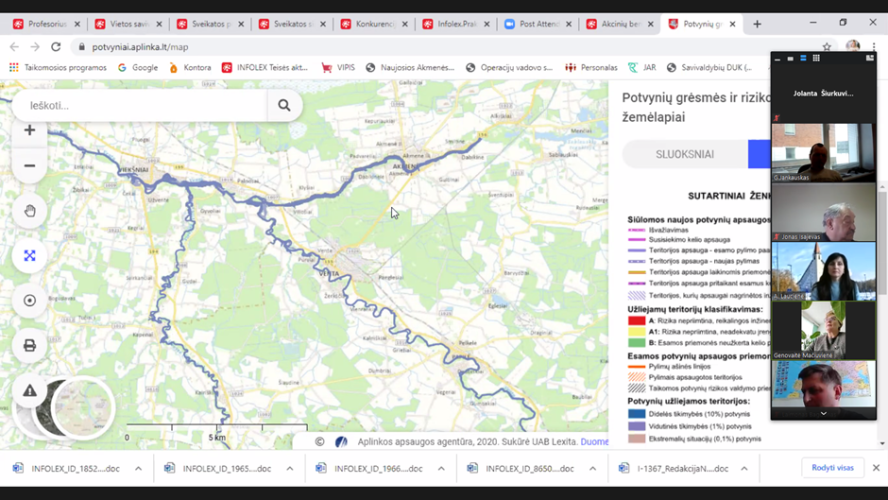Select the pan hand tool
This screenshot has width=888, height=500.
pos(29,211)
